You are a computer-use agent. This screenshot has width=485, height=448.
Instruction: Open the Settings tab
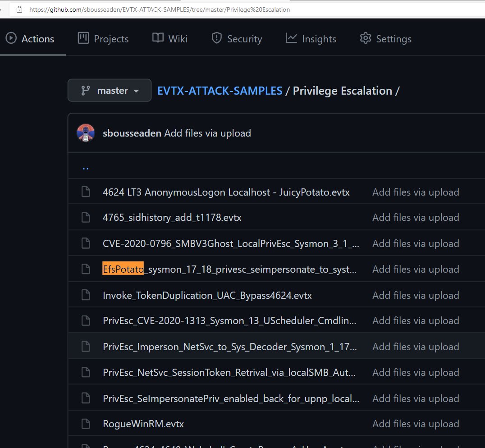385,39
